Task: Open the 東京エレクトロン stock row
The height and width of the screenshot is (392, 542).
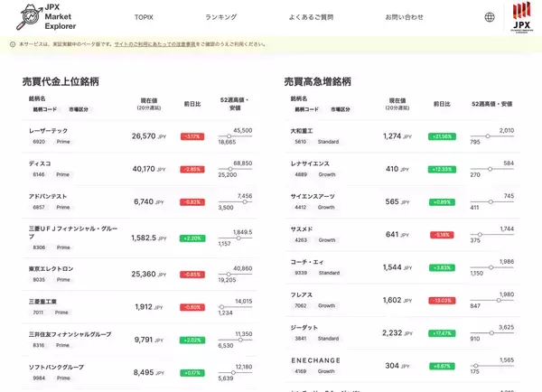Action: 139,274
